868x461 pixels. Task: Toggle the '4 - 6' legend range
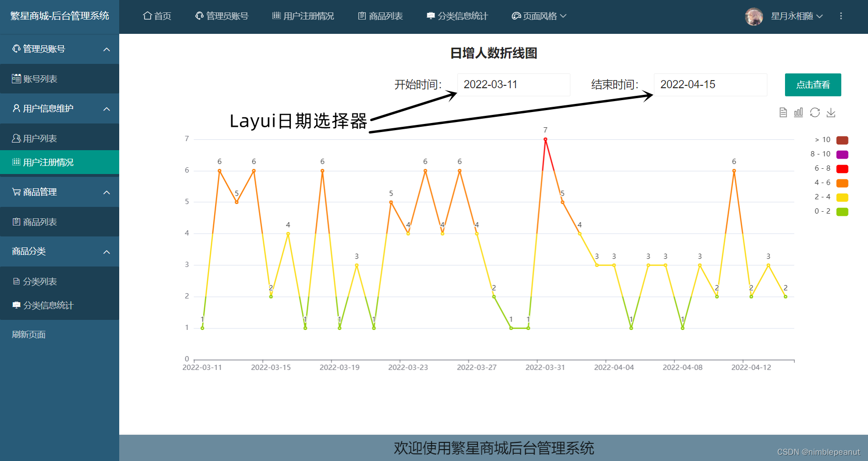[x=831, y=183]
